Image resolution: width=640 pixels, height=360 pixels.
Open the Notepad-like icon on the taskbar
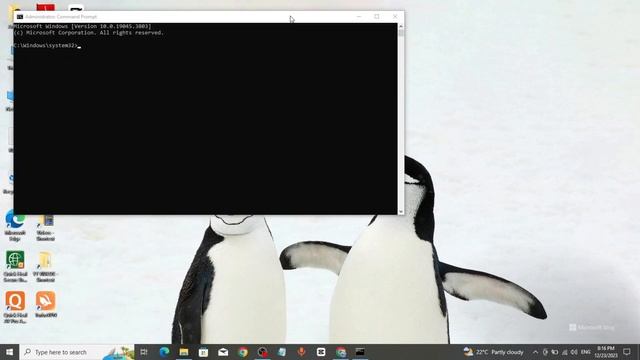click(x=282, y=352)
